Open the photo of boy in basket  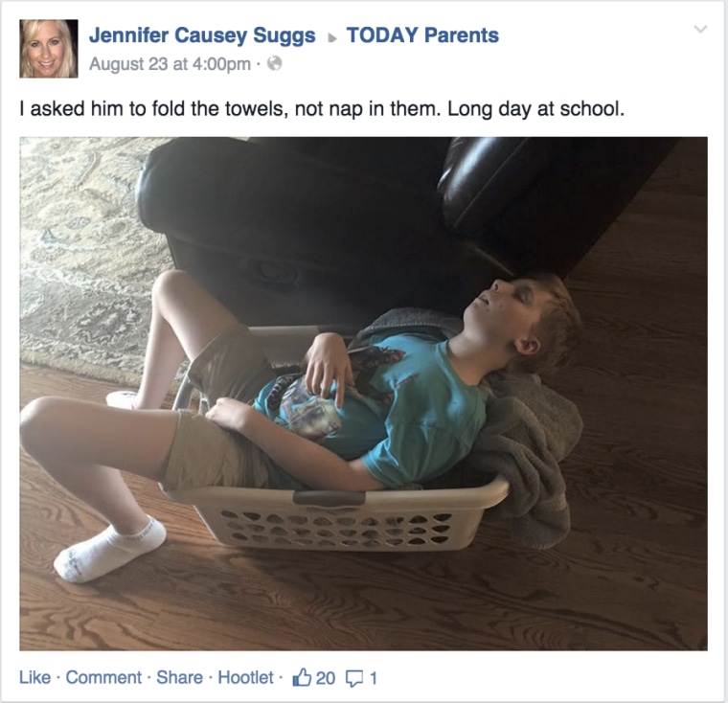pos(364,394)
